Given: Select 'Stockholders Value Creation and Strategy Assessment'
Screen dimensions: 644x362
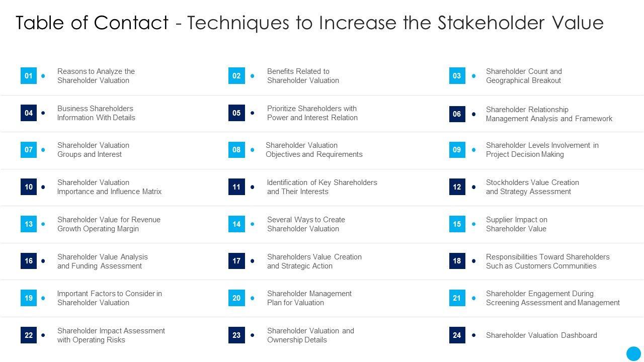Looking at the screenshot, I should point(532,187).
